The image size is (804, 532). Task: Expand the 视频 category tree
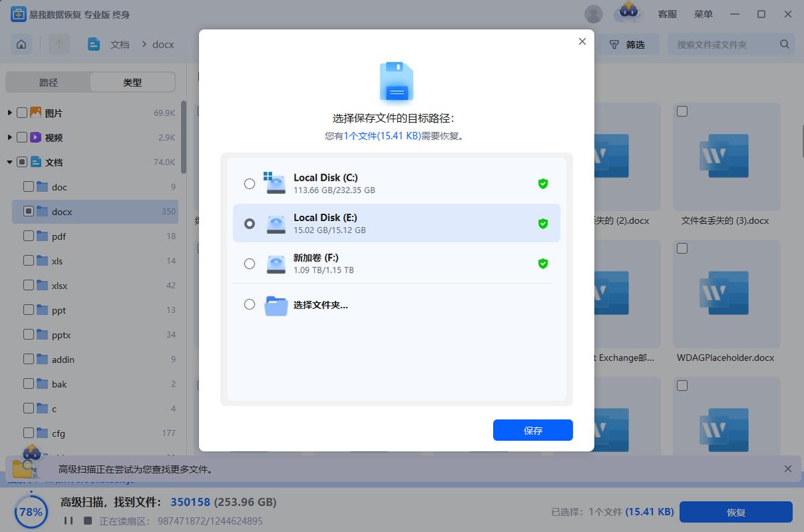[x=9, y=137]
